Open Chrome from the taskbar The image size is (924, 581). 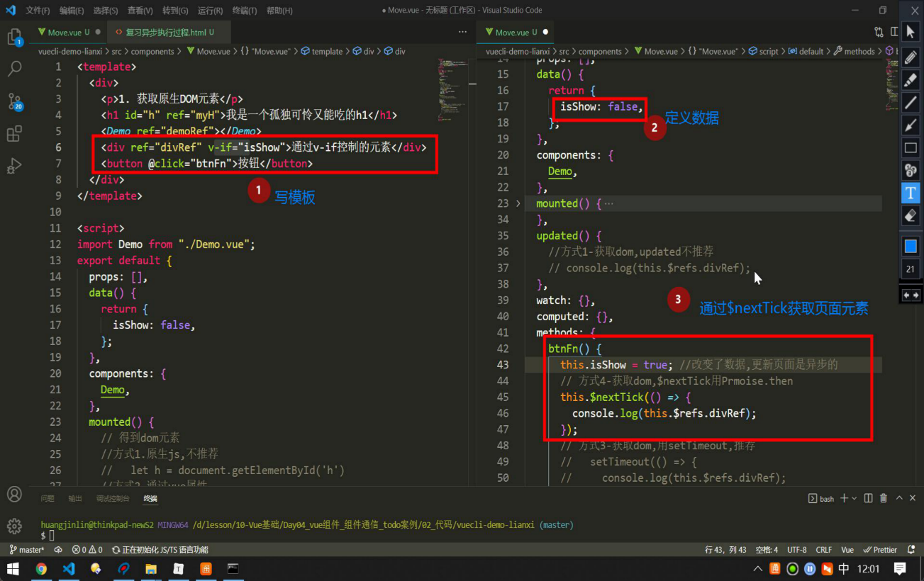(41, 568)
